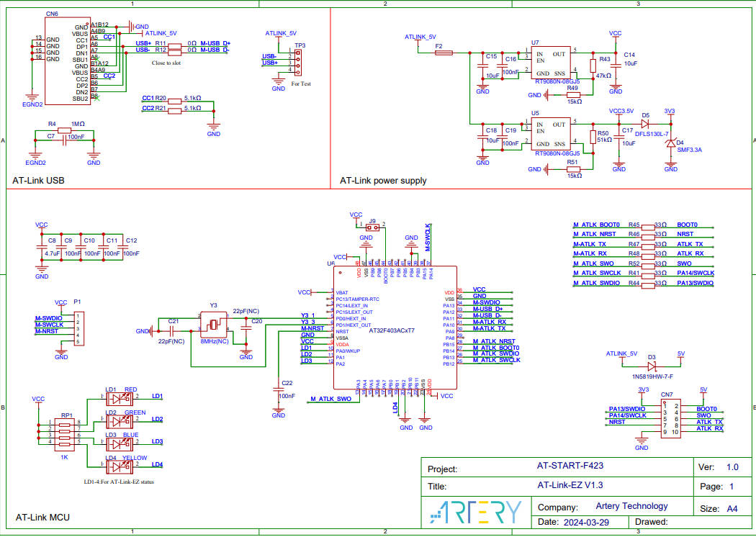Image resolution: width=756 pixels, height=537 pixels.
Task: Select the J9 jumper symbol
Action: [373, 228]
